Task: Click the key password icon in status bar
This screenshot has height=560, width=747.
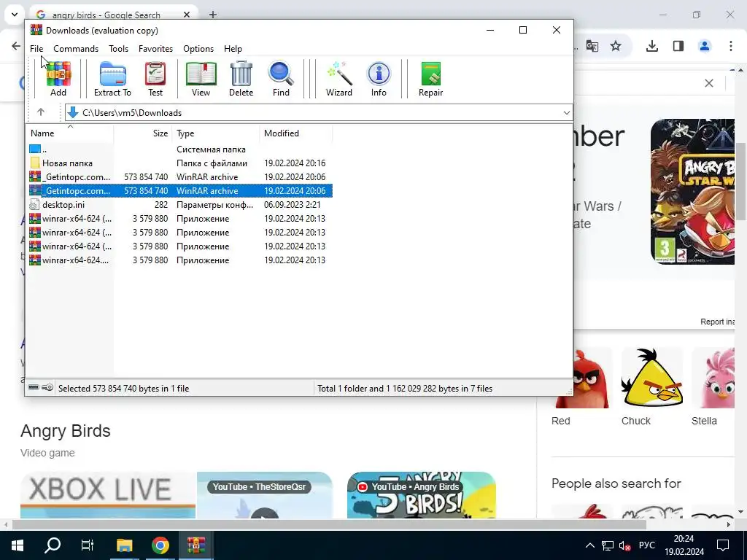Action: pos(47,388)
